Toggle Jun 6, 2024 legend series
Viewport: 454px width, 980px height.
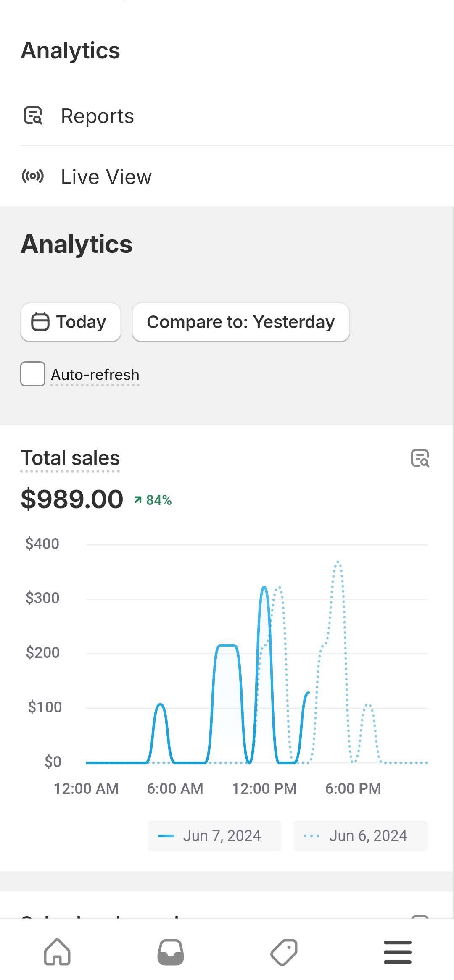tap(360, 836)
